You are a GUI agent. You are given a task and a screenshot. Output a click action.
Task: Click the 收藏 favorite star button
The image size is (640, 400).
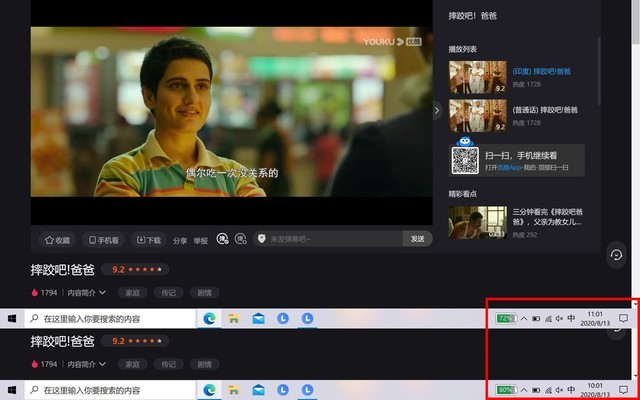pyautogui.click(x=57, y=240)
